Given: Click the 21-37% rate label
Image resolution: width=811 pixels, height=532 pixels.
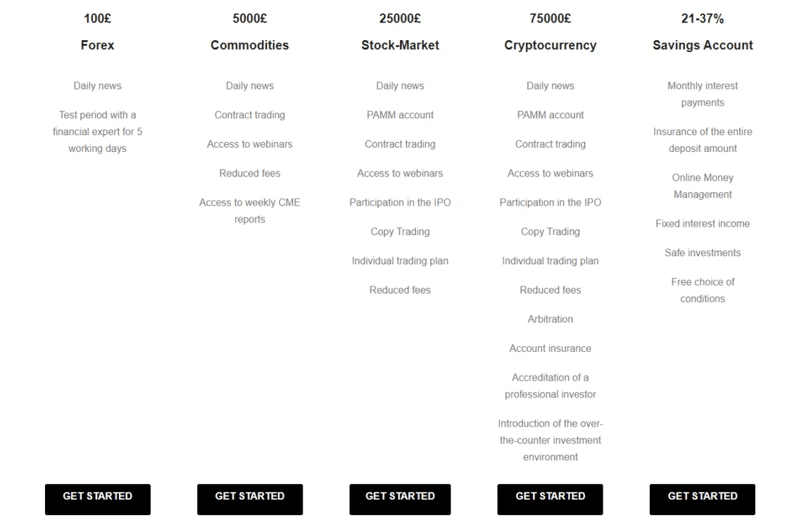Looking at the screenshot, I should (703, 18).
